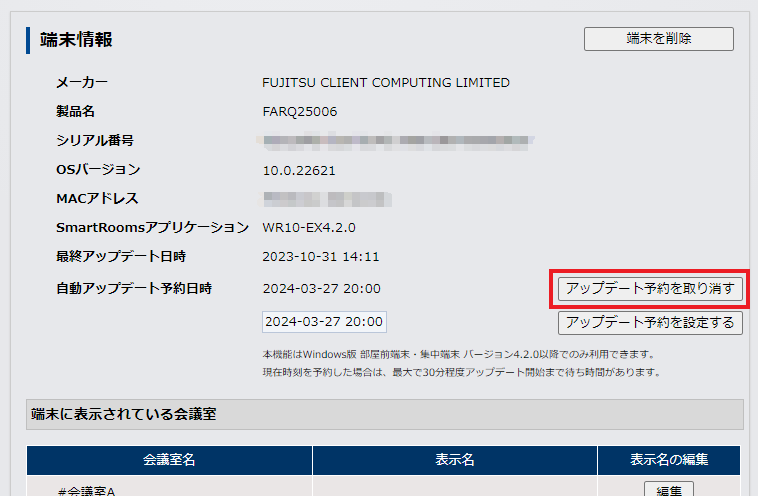Click the Windows版 version 4.2.0 note text
Image resolution: width=758 pixels, height=496 pixels.
coord(458,354)
